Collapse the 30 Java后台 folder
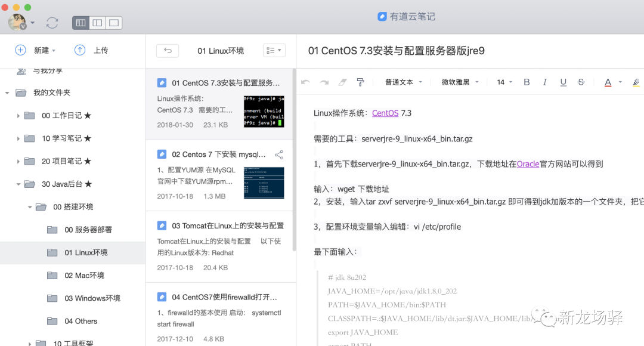 pos(18,184)
